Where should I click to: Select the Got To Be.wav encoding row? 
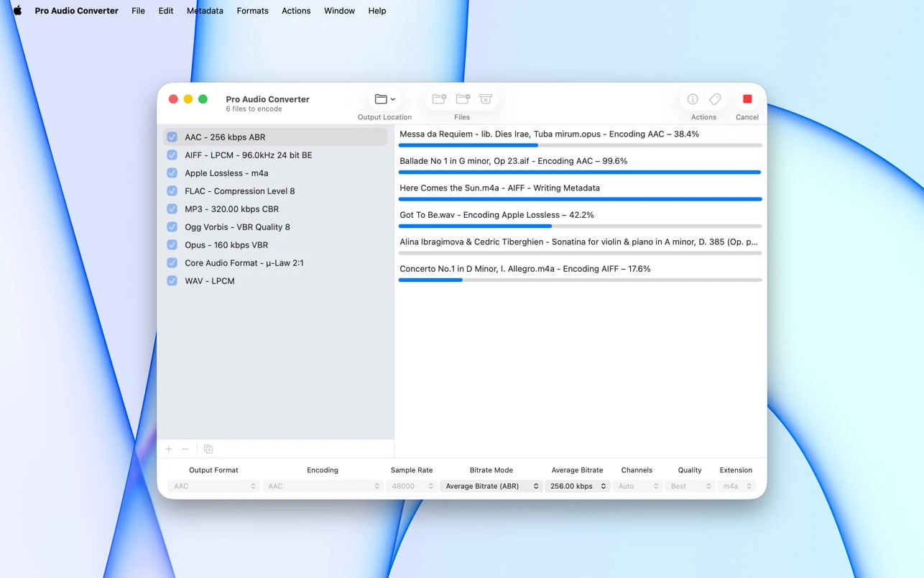(580, 219)
